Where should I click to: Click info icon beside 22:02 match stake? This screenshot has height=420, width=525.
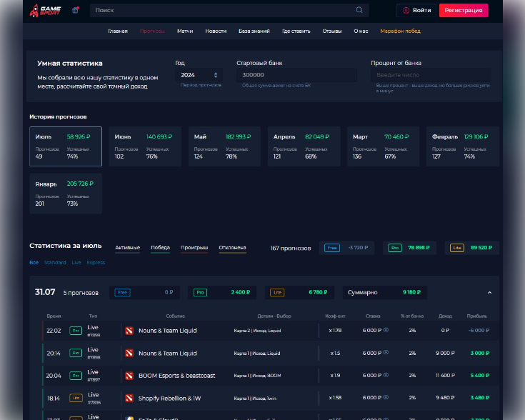[x=386, y=331]
